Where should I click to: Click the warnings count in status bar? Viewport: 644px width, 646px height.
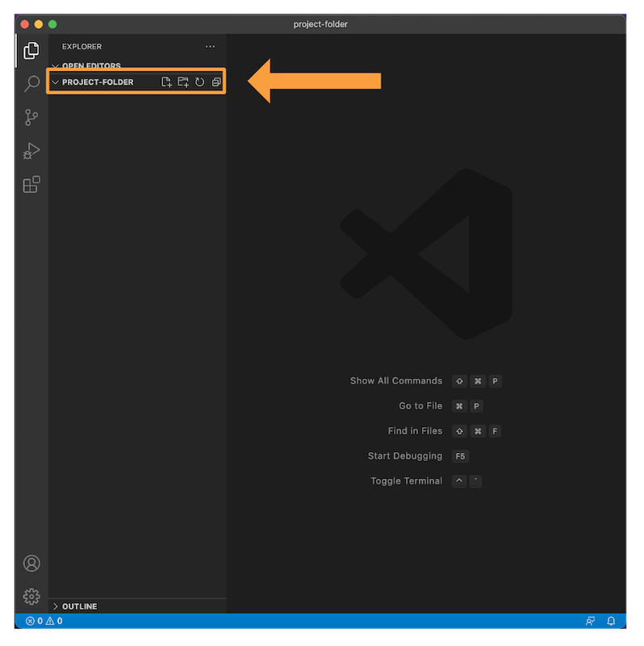point(54,621)
